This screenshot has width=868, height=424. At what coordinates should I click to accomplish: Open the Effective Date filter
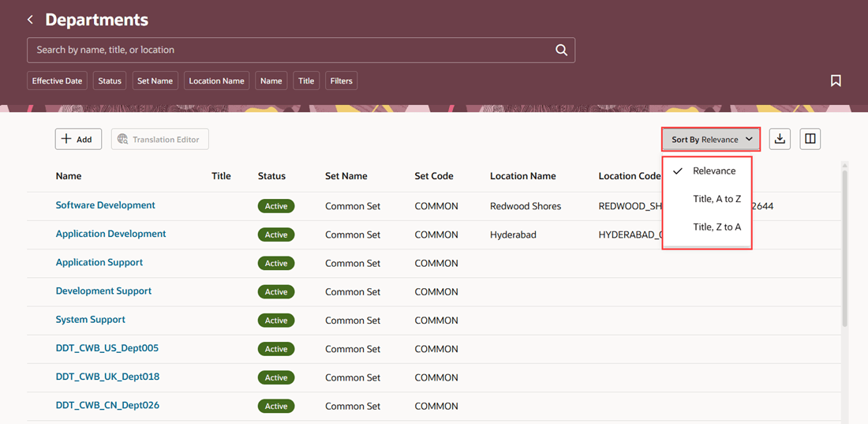57,81
